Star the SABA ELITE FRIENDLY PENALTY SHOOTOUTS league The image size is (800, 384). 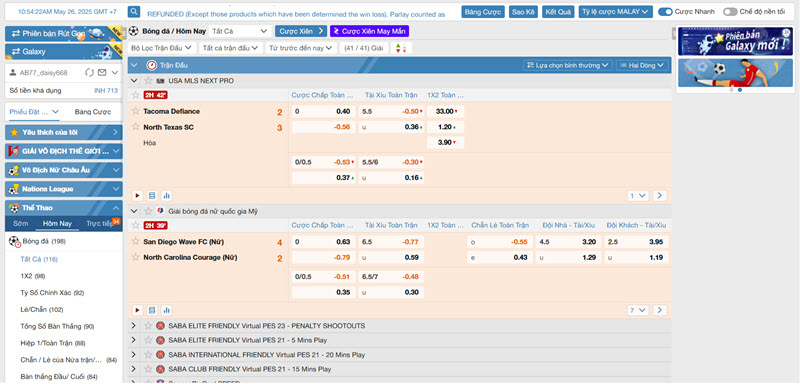(x=148, y=325)
